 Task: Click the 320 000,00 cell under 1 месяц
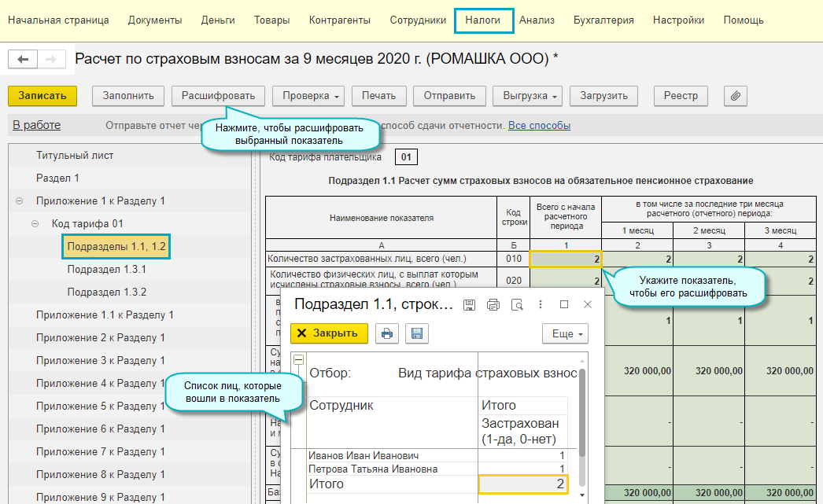pos(638,371)
